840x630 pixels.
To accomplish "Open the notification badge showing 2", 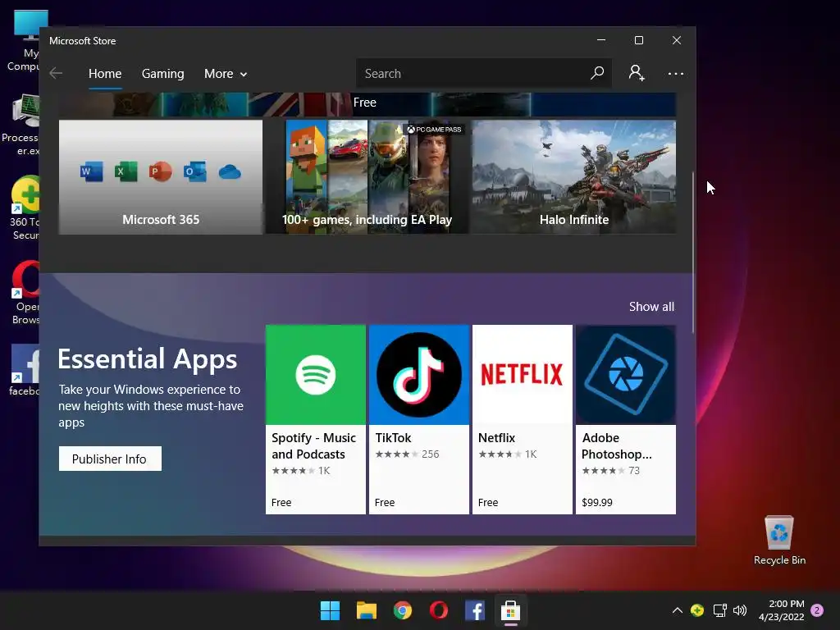I will (817, 610).
